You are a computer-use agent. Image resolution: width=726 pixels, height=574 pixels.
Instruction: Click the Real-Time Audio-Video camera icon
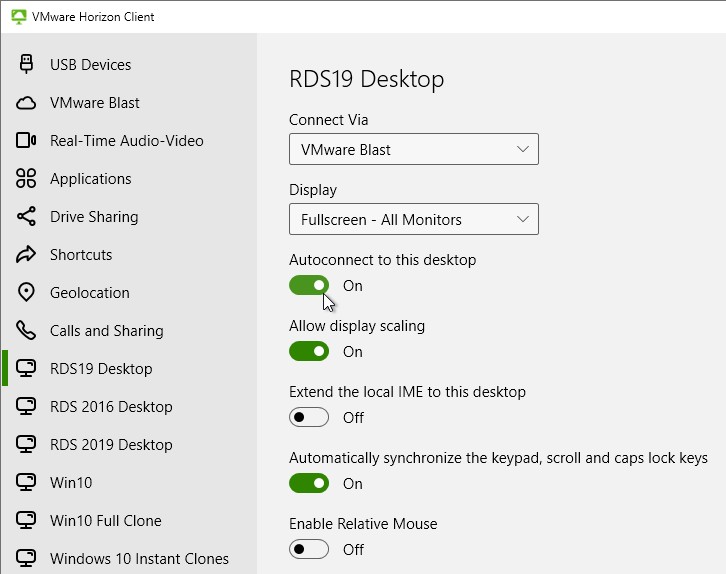tap(26, 140)
